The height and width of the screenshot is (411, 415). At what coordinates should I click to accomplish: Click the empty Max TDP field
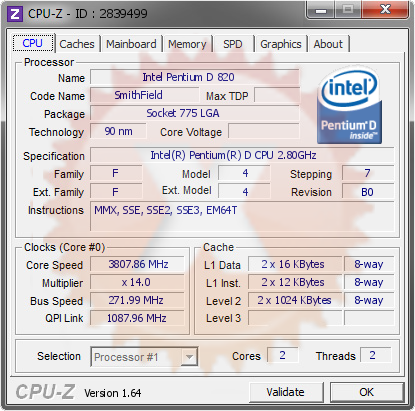277,95
